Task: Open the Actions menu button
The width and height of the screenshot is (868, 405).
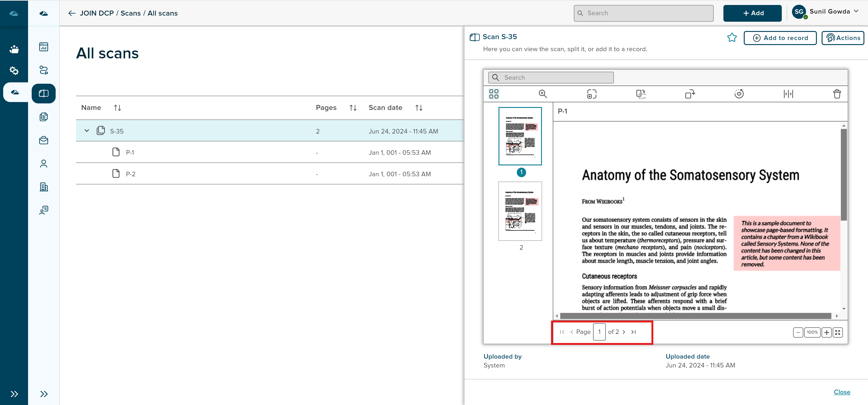Action: 843,38
